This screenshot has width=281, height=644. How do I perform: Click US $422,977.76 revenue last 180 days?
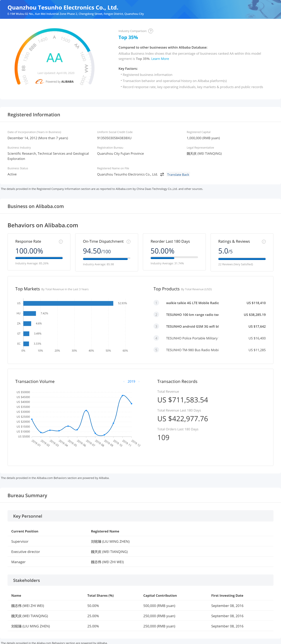pyautogui.click(x=183, y=419)
